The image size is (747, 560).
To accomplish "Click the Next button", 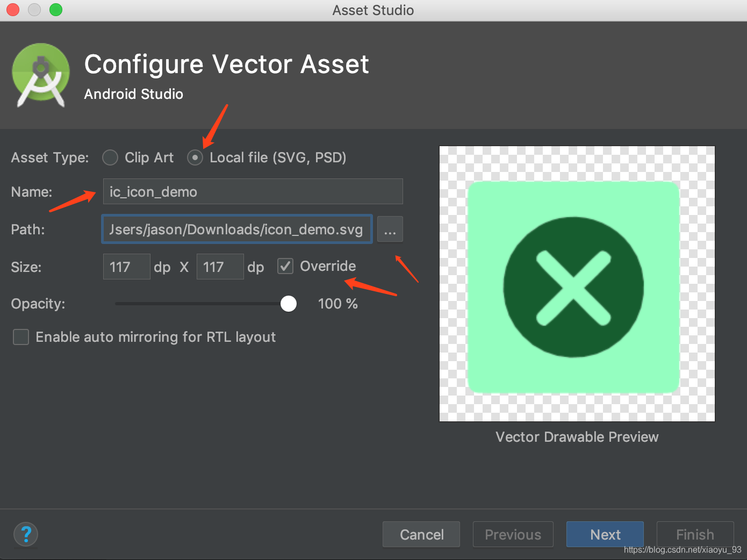I will pyautogui.click(x=605, y=534).
